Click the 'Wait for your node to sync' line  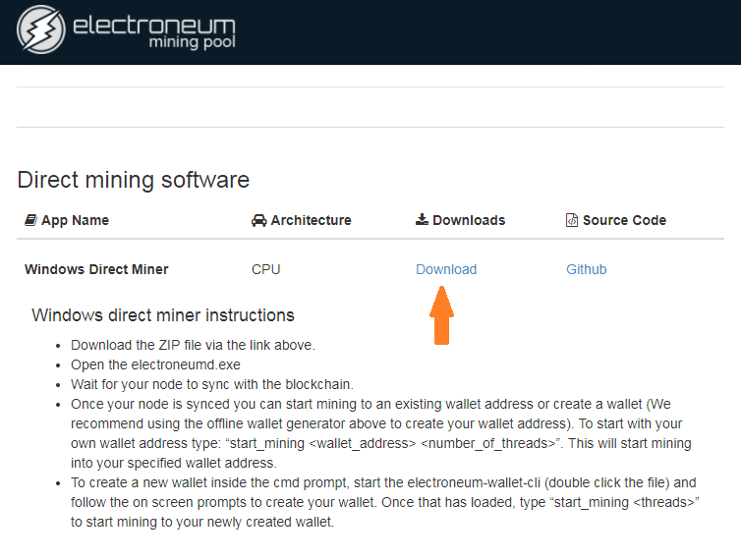point(212,384)
